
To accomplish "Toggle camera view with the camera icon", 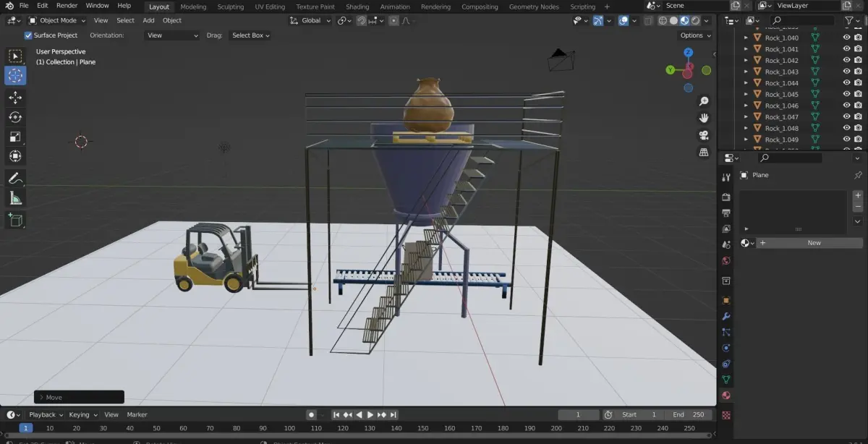I will coord(703,135).
